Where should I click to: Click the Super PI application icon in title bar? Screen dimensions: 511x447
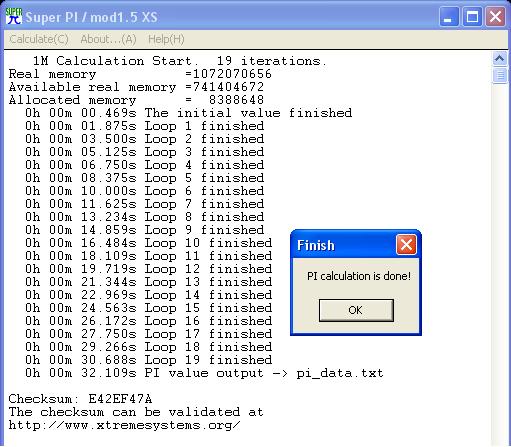coord(14,16)
